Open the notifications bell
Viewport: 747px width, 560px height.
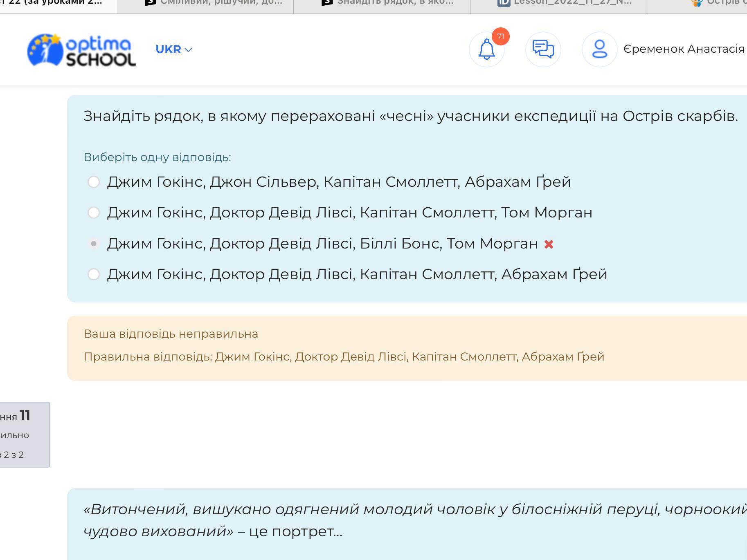(486, 50)
